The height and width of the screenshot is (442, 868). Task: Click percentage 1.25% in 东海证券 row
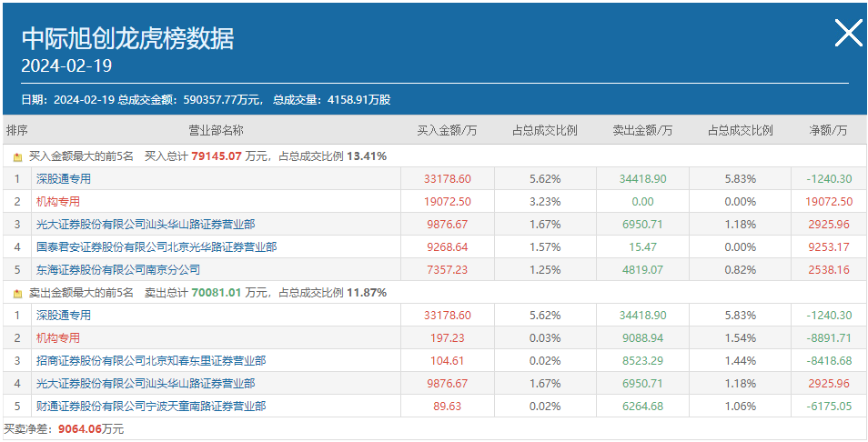click(545, 269)
